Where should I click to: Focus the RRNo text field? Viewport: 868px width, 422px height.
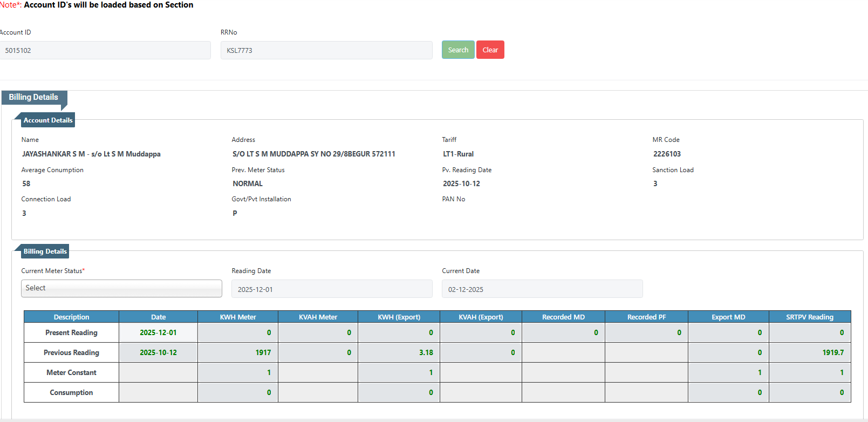coord(326,50)
